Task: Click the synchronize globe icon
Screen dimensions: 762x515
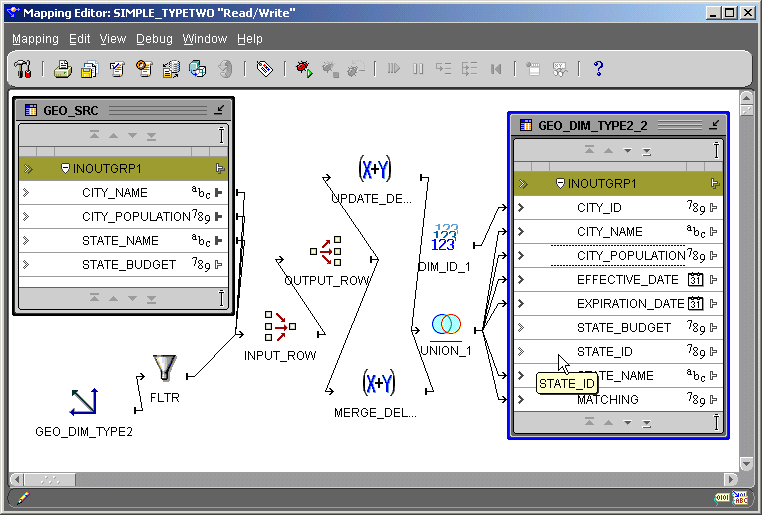Action: [x=197, y=69]
